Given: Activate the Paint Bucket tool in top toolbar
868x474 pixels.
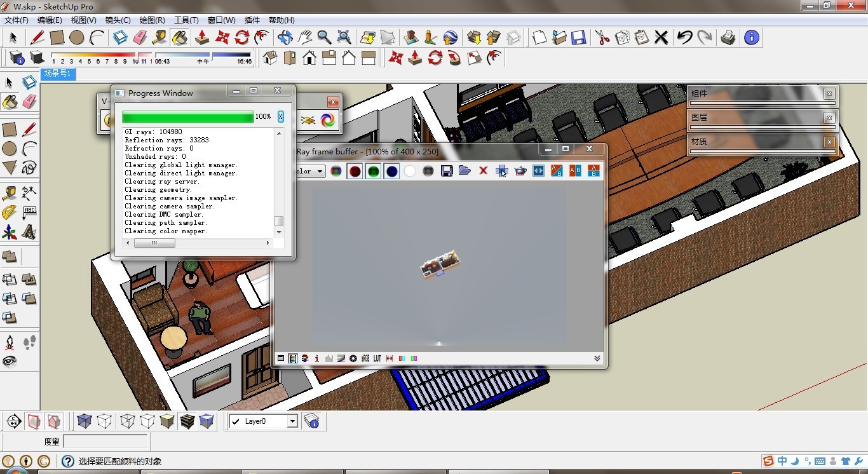Looking at the screenshot, I should (x=180, y=37).
